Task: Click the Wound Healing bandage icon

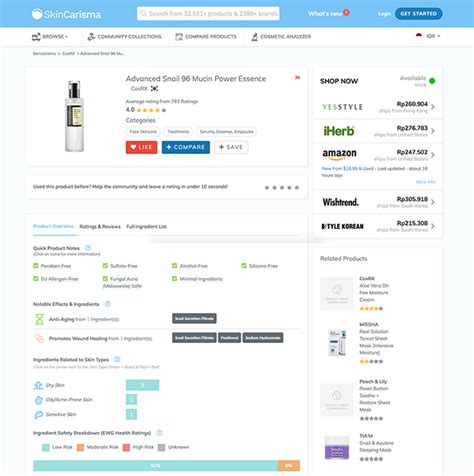Action: coord(39,338)
